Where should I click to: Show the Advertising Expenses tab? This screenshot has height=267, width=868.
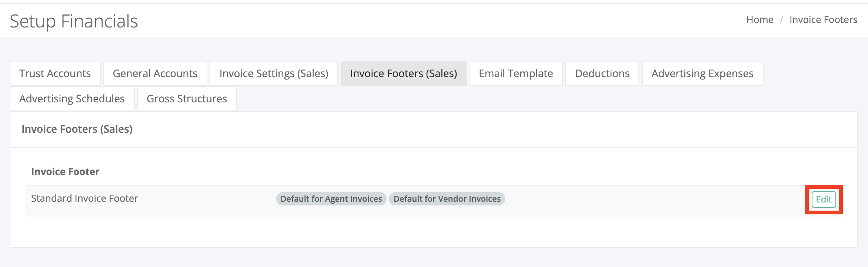(x=702, y=73)
